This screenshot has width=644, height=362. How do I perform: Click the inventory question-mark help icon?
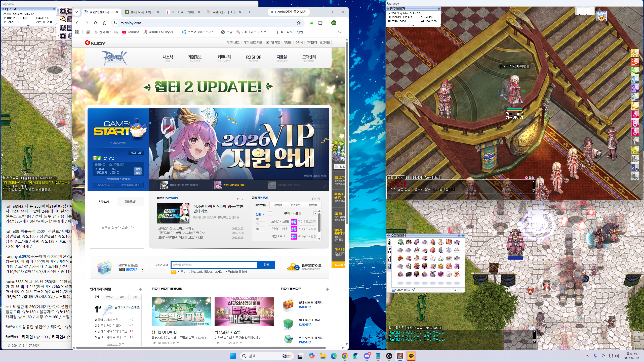click(414, 290)
